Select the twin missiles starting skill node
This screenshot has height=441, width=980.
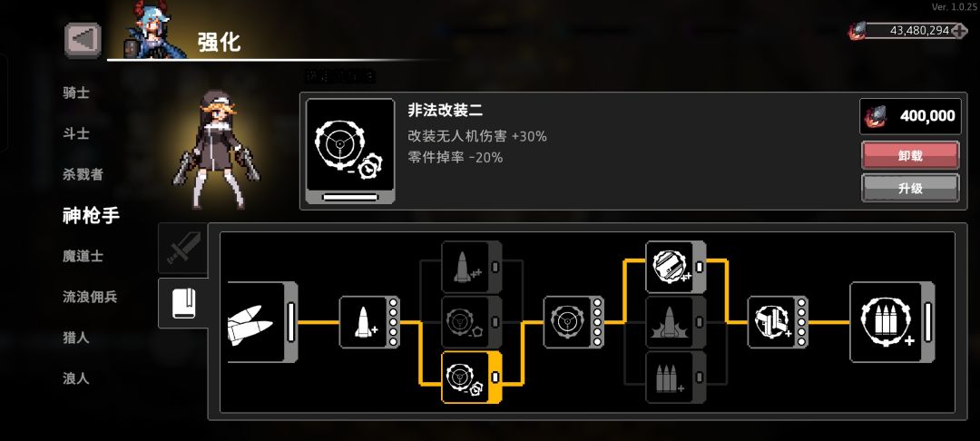coord(262,322)
